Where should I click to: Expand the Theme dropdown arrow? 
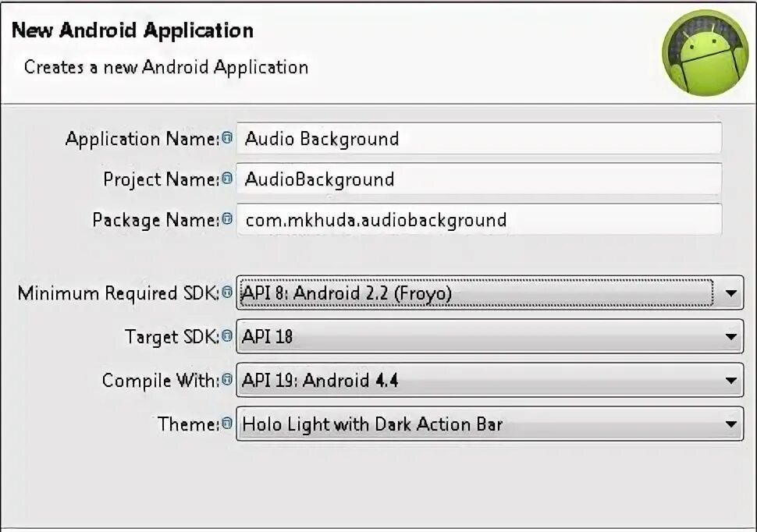730,425
